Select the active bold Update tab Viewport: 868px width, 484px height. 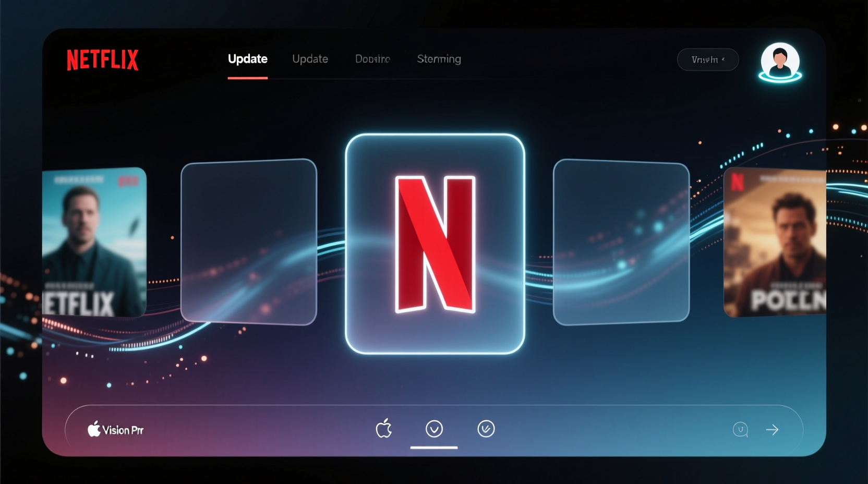pos(248,59)
